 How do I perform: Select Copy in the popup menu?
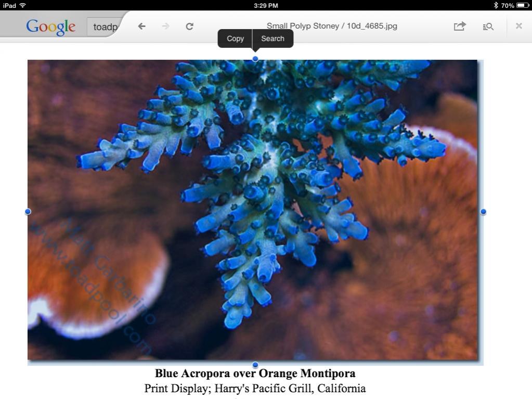pyautogui.click(x=235, y=38)
